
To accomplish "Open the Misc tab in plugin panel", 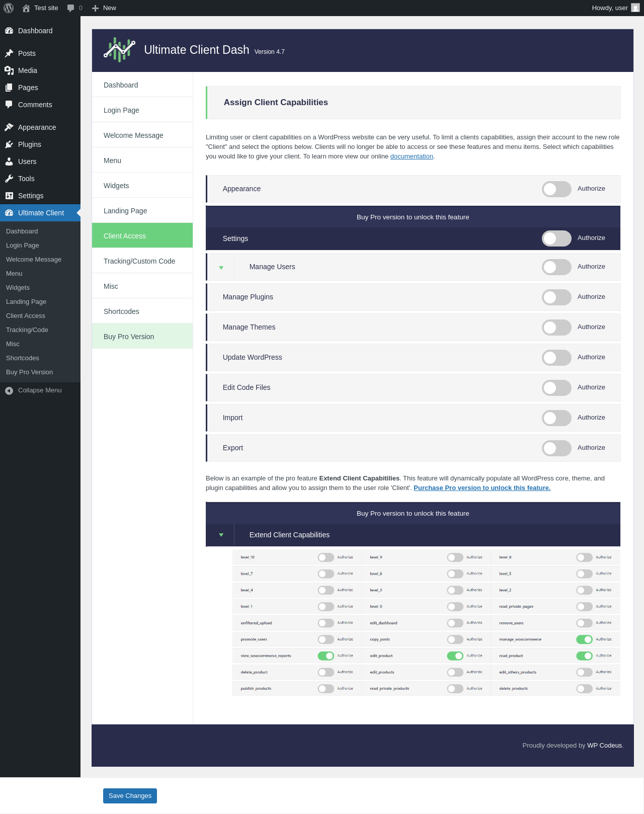I will tap(142, 286).
